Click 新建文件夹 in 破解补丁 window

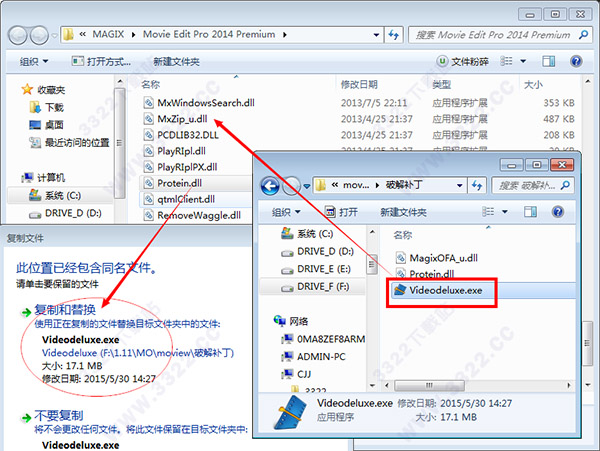pos(403,212)
